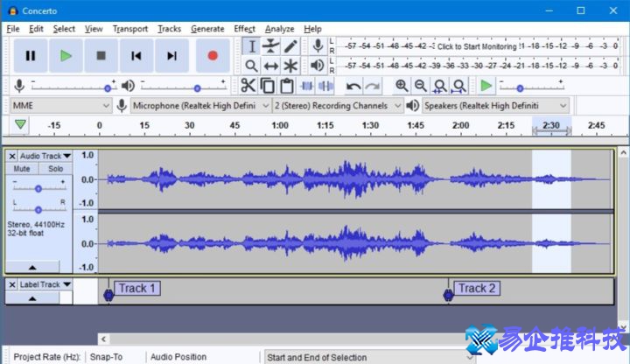The height and width of the screenshot is (364, 630).
Task: Click Skip to End button
Action: 171,56
